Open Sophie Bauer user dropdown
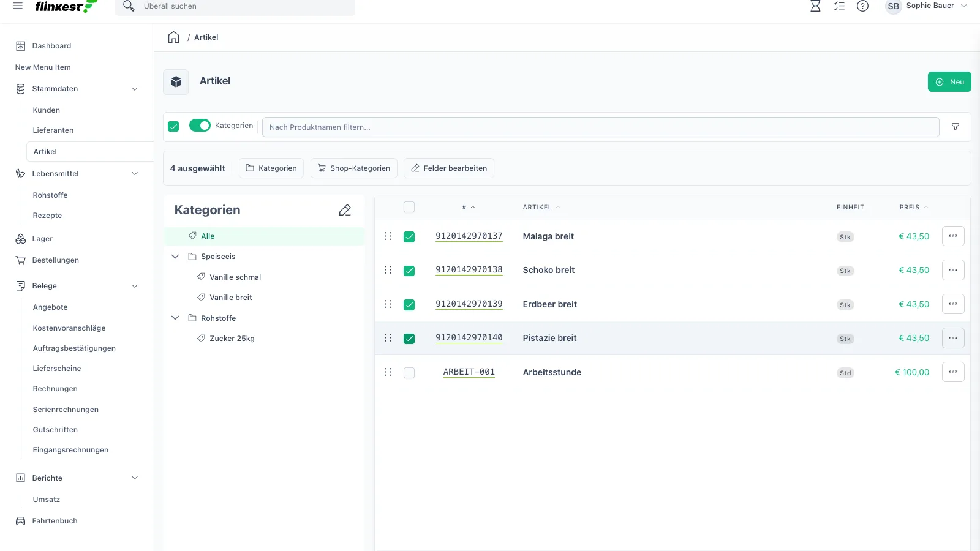980x551 pixels. tap(927, 6)
